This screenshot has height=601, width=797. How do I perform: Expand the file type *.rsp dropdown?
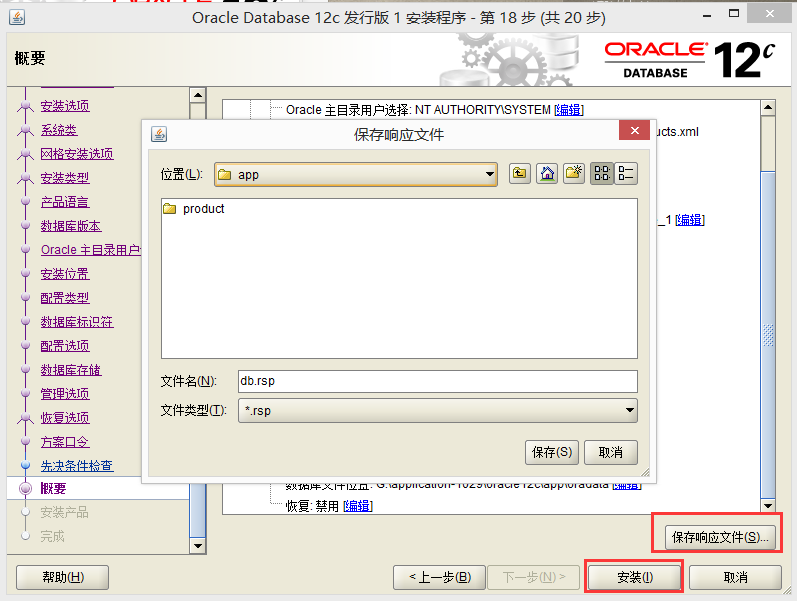coord(630,410)
